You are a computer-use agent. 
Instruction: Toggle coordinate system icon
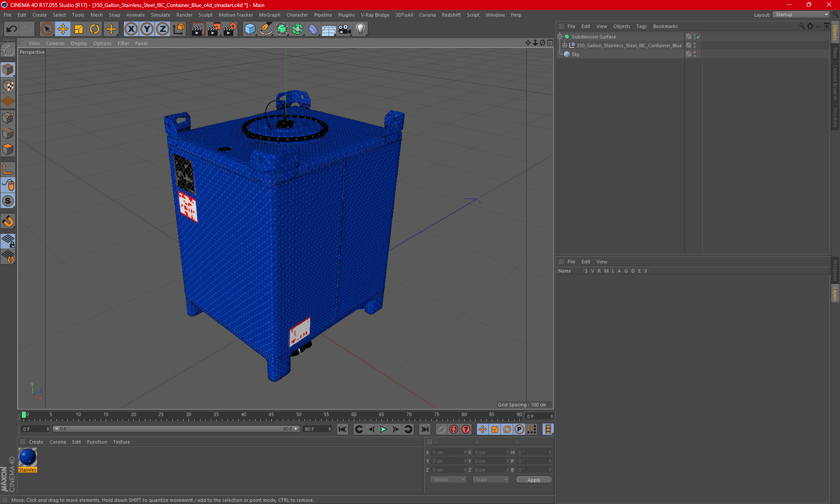click(178, 29)
